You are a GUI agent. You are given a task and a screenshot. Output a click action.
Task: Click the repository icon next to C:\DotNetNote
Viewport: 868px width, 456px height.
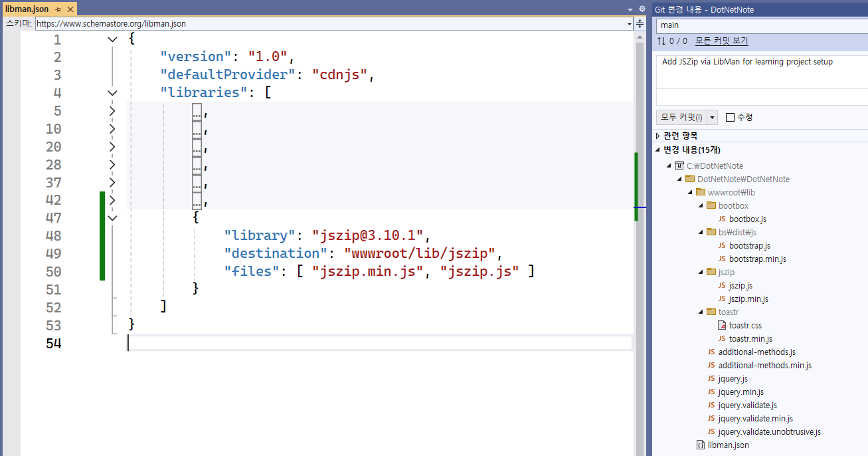point(678,166)
